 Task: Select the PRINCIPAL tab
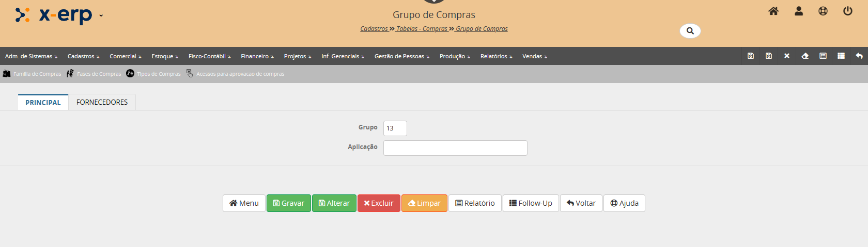click(x=43, y=103)
